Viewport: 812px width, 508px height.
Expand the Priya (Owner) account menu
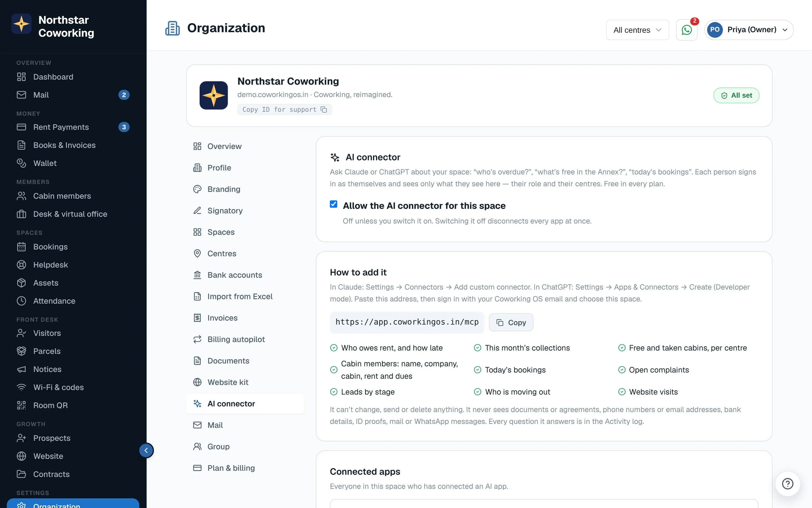point(749,30)
